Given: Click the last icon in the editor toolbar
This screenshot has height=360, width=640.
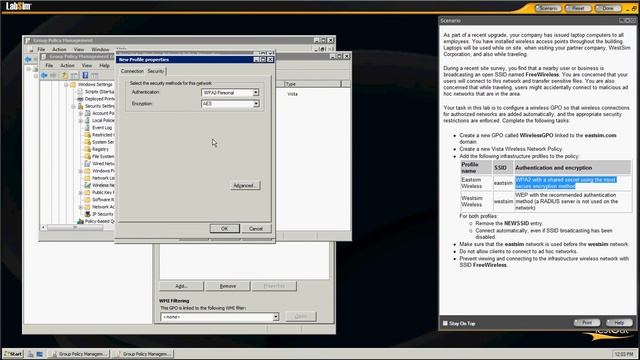Looking at the screenshot, I should click(x=95, y=76).
